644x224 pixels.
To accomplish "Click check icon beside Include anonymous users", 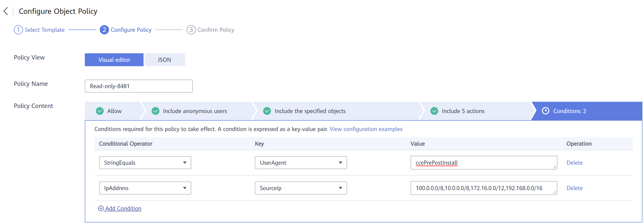I will 156,111.
